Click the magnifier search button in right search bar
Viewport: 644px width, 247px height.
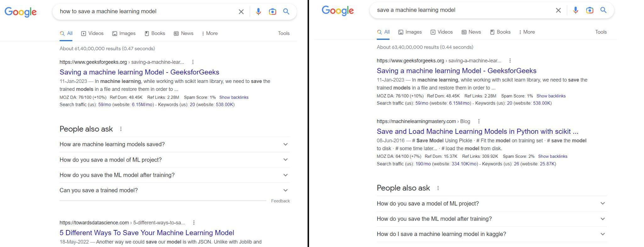(x=603, y=10)
